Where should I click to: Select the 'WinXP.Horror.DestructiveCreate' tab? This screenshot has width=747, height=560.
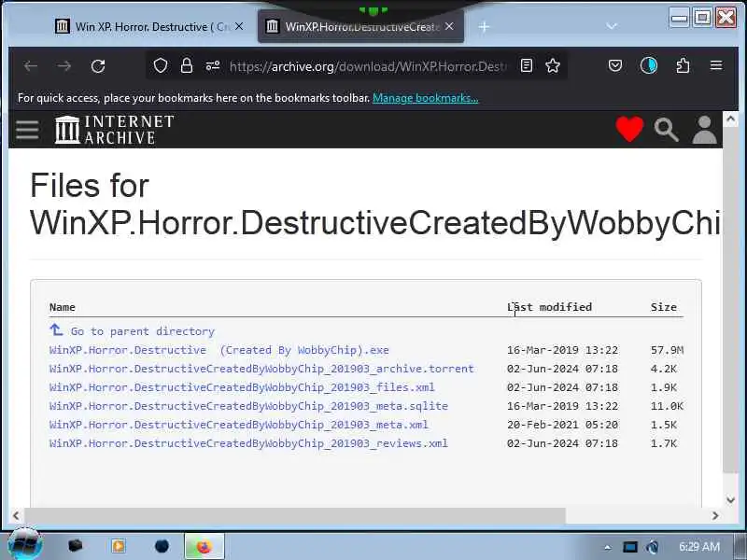[x=360, y=27]
